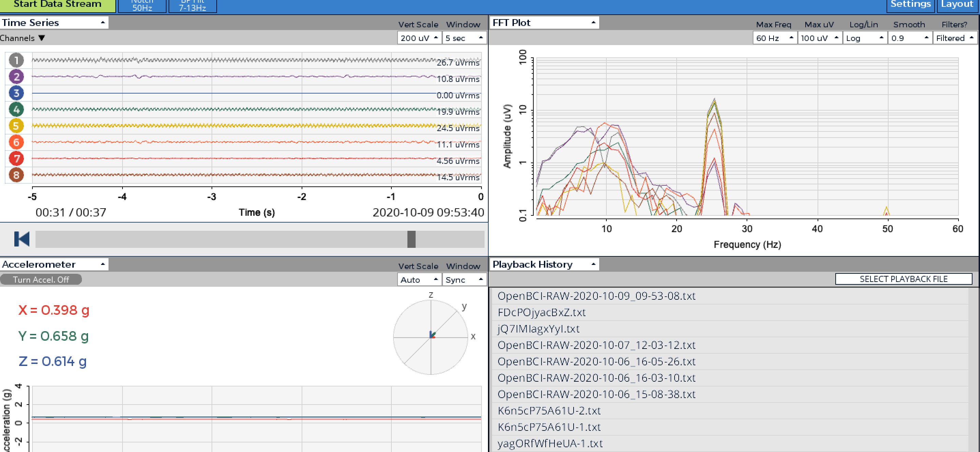
Task: Click the playback position slider handle
Action: point(411,239)
